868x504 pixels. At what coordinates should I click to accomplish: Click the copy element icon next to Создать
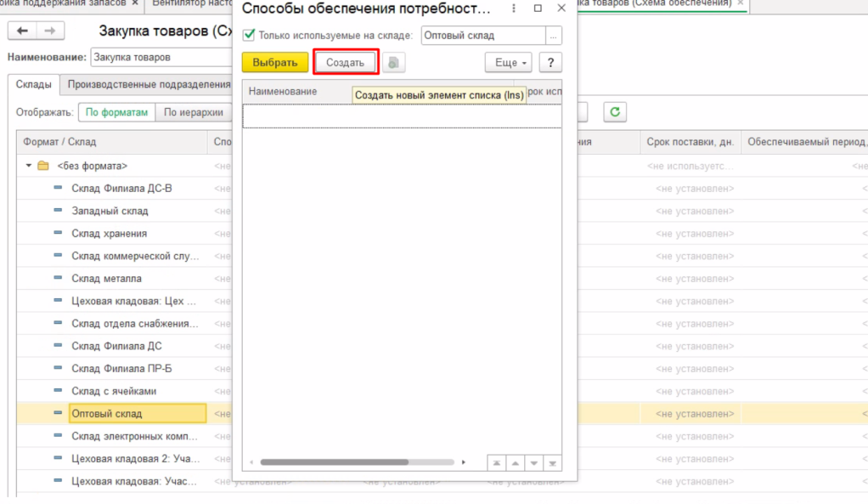click(x=393, y=63)
